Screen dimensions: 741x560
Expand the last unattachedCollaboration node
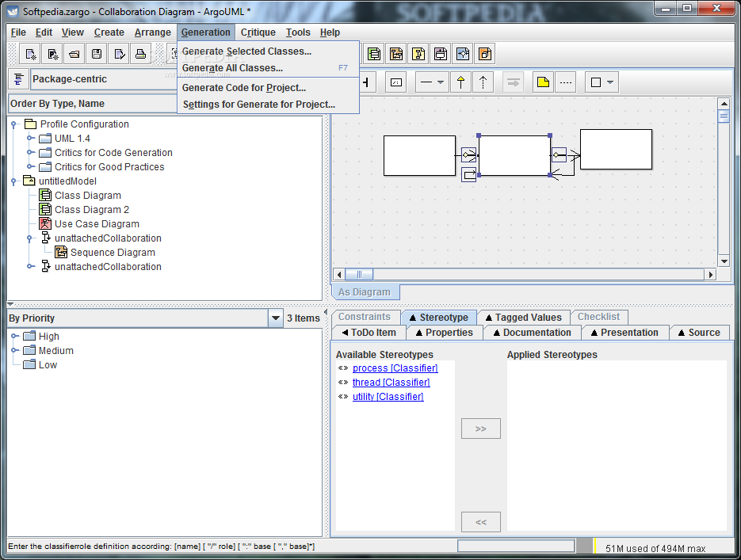tap(30, 266)
